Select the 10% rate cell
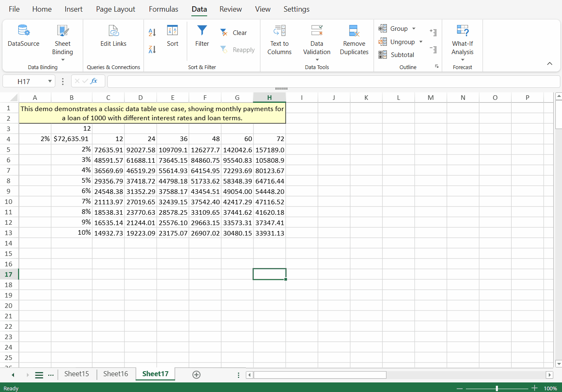This screenshot has height=392, width=562. [x=72, y=233]
